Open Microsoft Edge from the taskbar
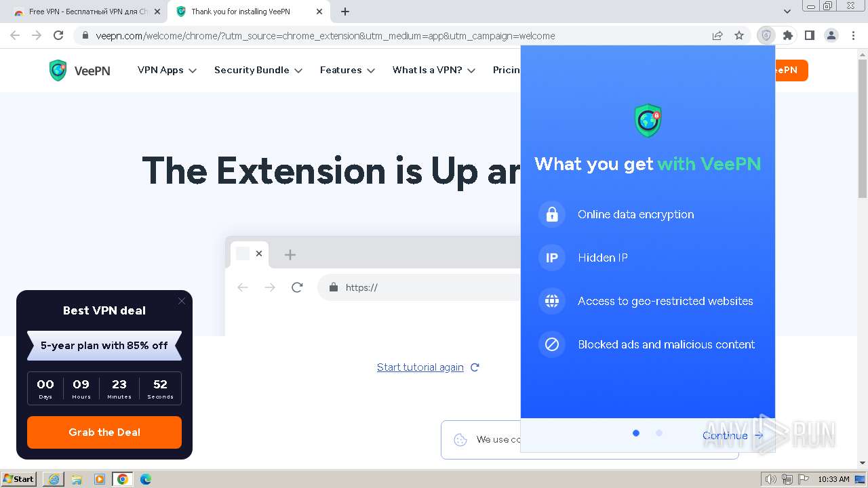 tap(146, 479)
